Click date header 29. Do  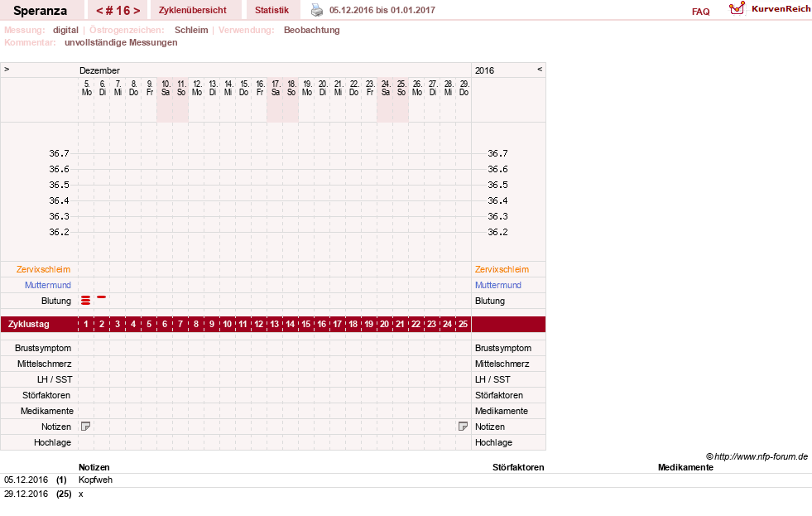point(464,88)
